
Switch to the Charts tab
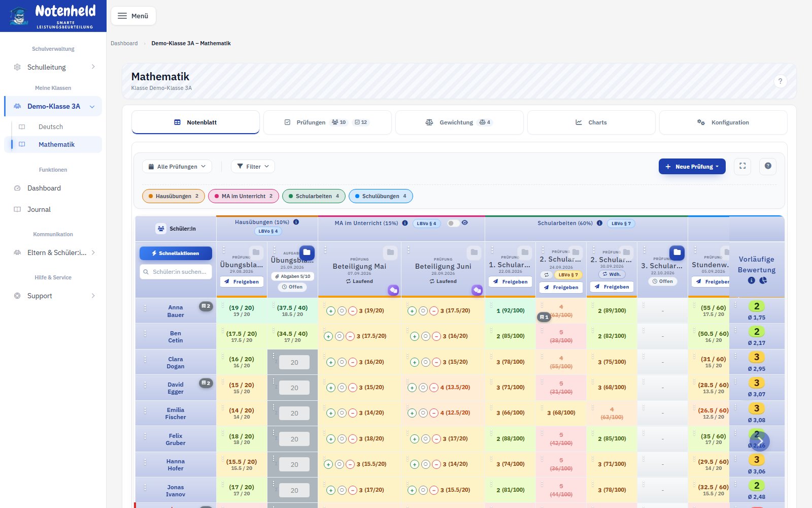(x=591, y=122)
